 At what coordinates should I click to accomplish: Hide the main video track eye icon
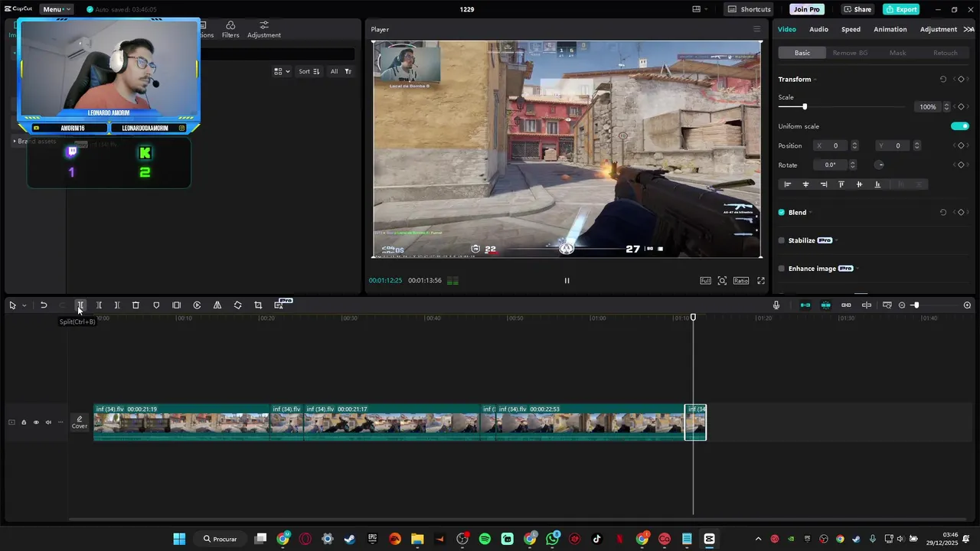coord(36,422)
